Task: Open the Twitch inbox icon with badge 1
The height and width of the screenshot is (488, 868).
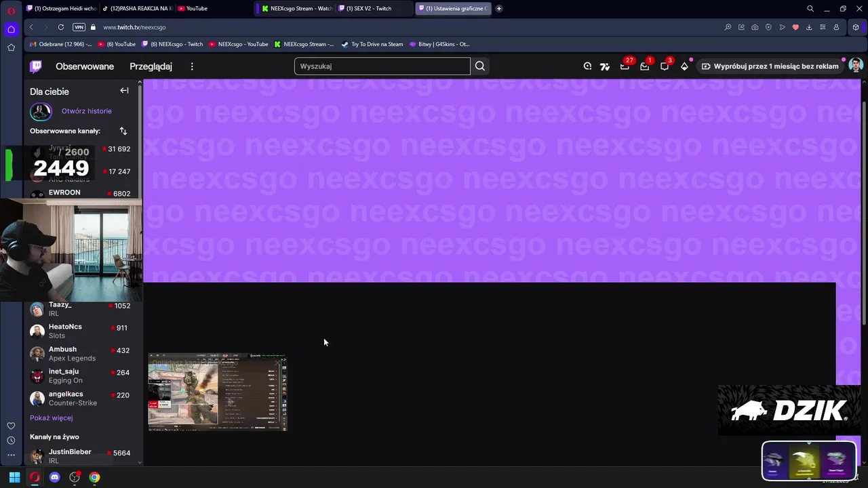Action: (645, 66)
